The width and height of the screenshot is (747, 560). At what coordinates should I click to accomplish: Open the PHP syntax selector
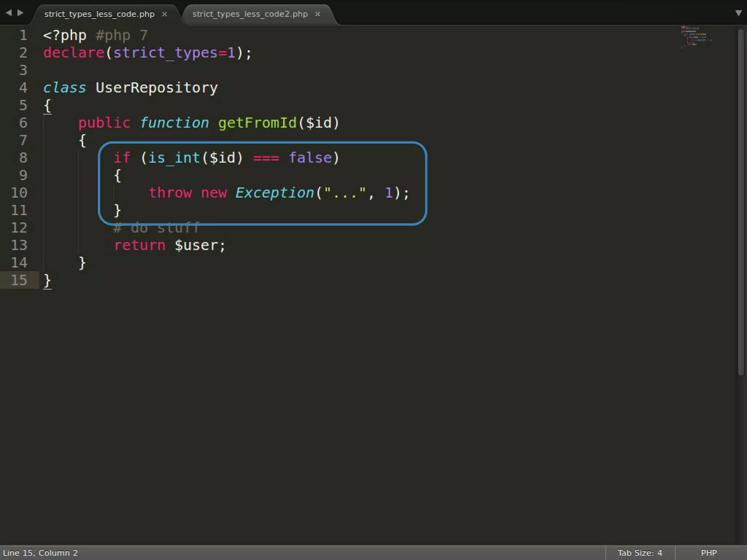[x=709, y=553]
